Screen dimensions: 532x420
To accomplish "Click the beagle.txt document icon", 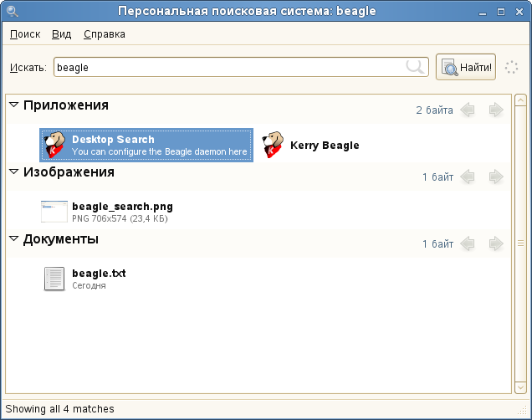I will pyautogui.click(x=54, y=279).
